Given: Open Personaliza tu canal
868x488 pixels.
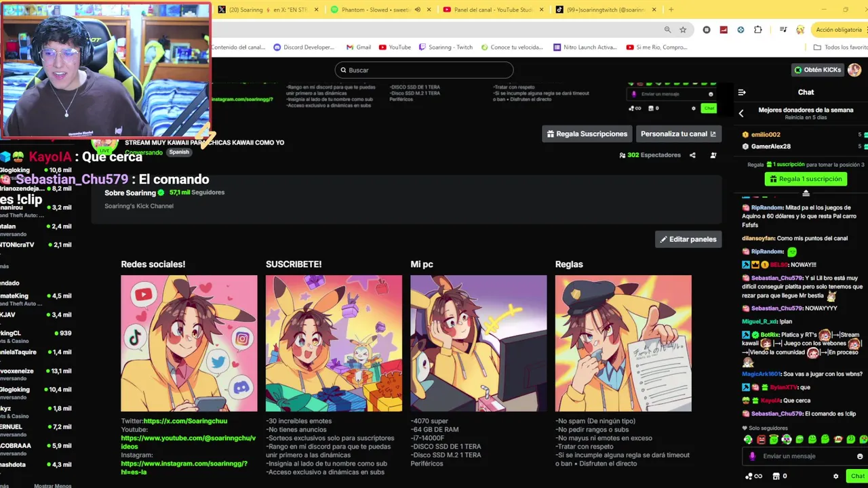Looking at the screenshot, I should click(678, 134).
